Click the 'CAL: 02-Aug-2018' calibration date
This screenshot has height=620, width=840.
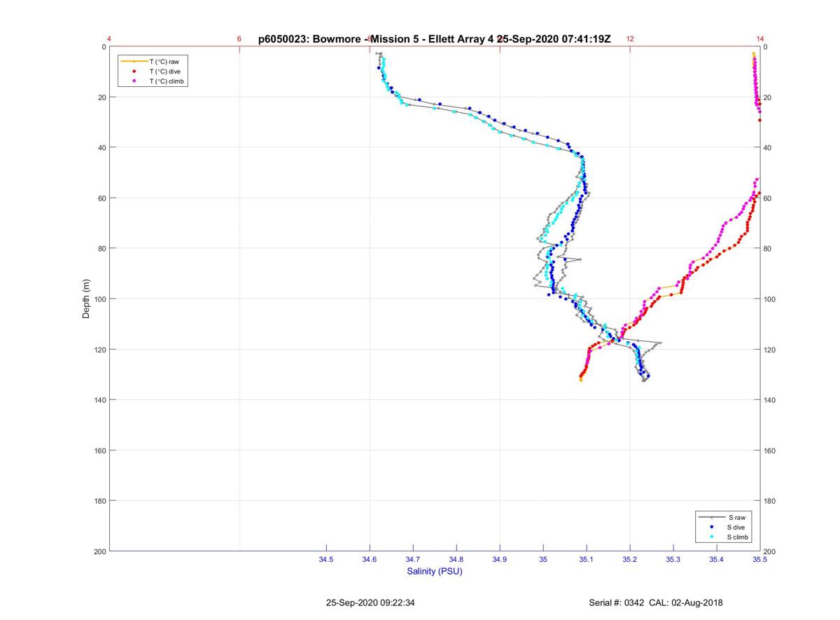687,602
